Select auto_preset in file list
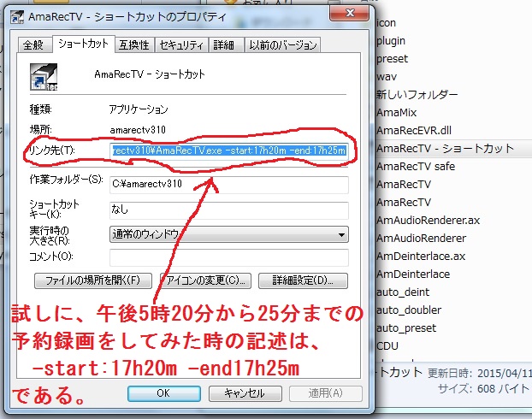Viewport: 532px width, 419px height. pos(405,328)
